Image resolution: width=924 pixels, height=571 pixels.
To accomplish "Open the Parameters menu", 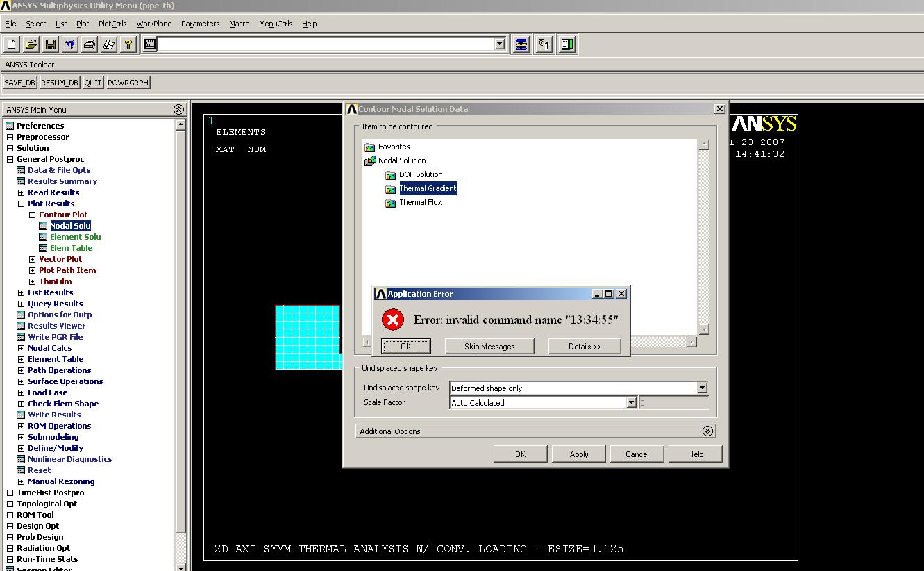I will tap(200, 24).
